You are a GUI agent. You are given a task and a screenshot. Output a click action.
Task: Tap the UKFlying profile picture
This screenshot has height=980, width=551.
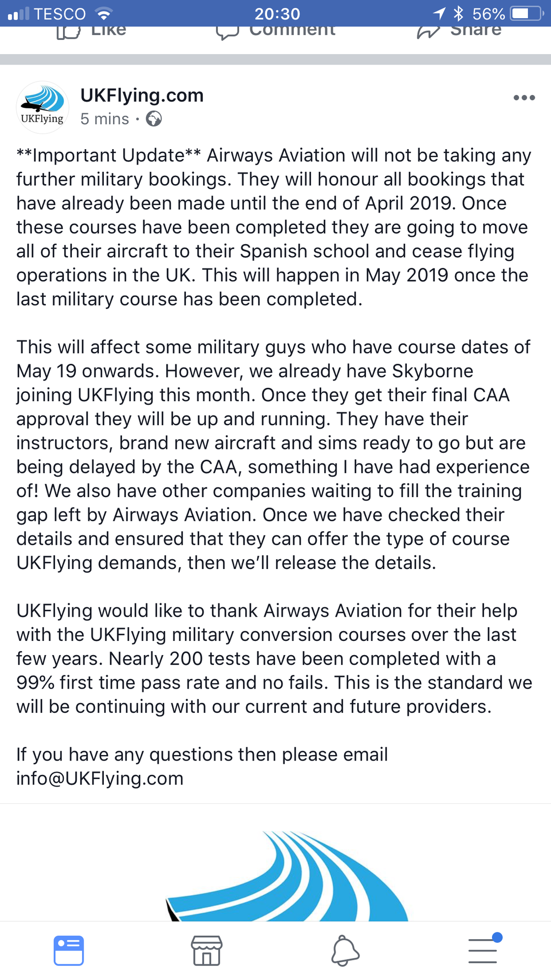pyautogui.click(x=42, y=107)
